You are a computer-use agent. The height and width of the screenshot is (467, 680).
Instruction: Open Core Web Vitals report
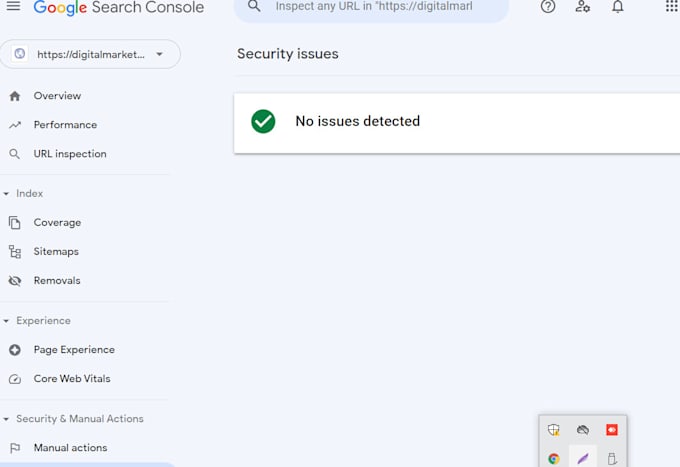72,379
